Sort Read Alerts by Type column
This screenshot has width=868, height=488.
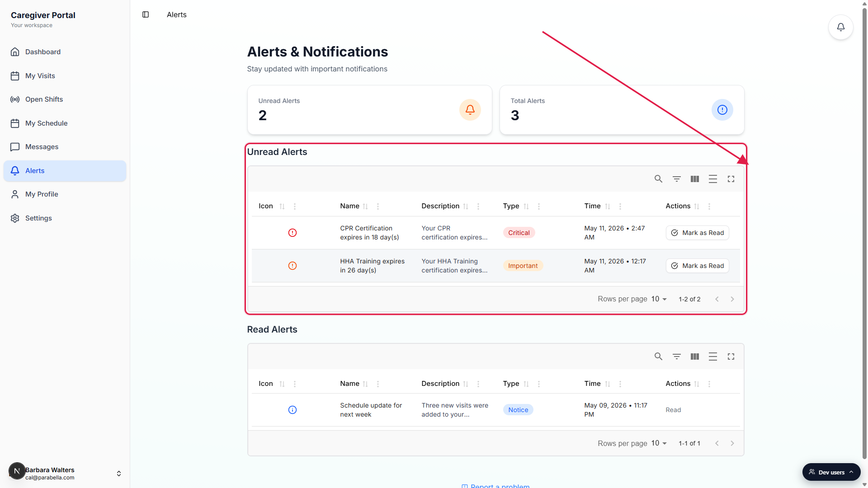(x=526, y=384)
